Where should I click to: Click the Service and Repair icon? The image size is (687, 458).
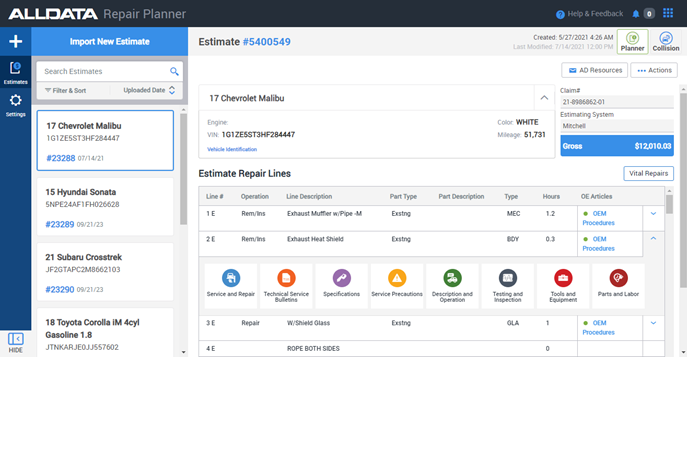231,278
